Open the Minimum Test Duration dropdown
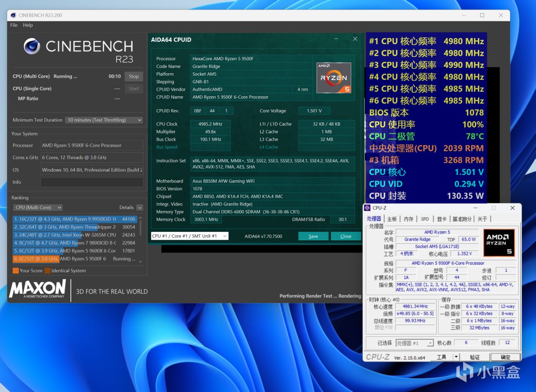The image size is (536, 392). 104,120
